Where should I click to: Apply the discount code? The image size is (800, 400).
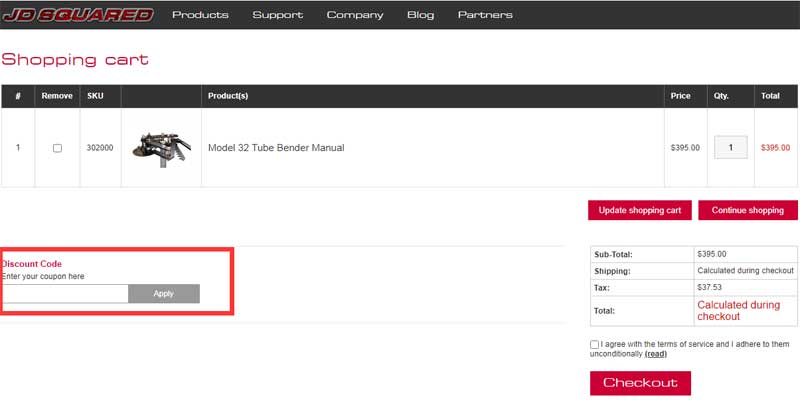coord(164,294)
